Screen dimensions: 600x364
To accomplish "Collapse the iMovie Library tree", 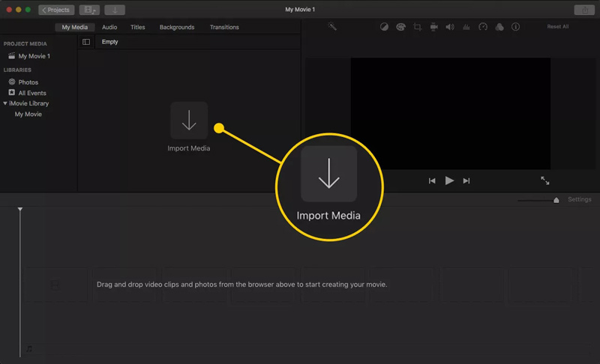I will pos(5,103).
